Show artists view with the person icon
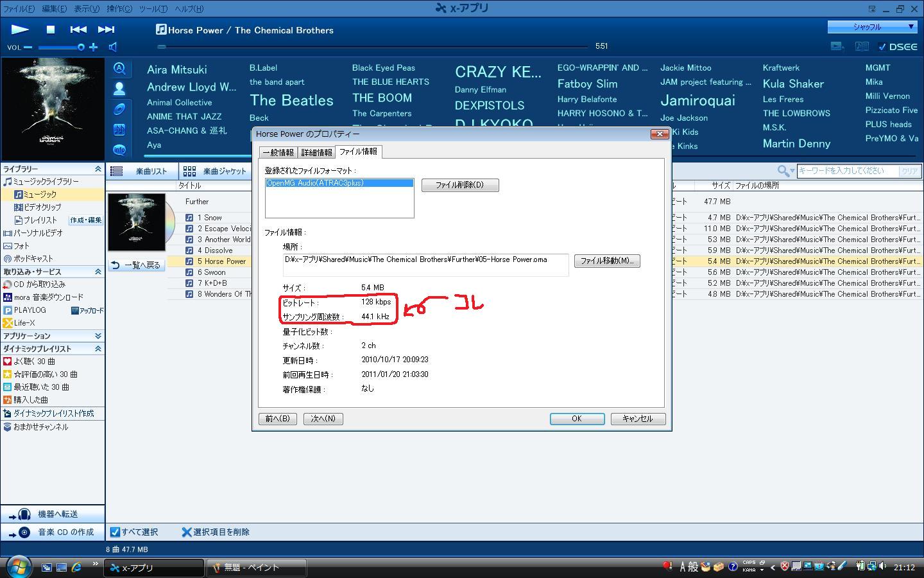Viewport: 924px width, 578px height. [119, 89]
